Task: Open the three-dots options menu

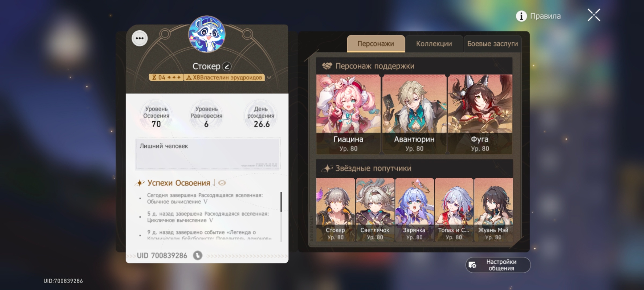Action: click(x=140, y=38)
